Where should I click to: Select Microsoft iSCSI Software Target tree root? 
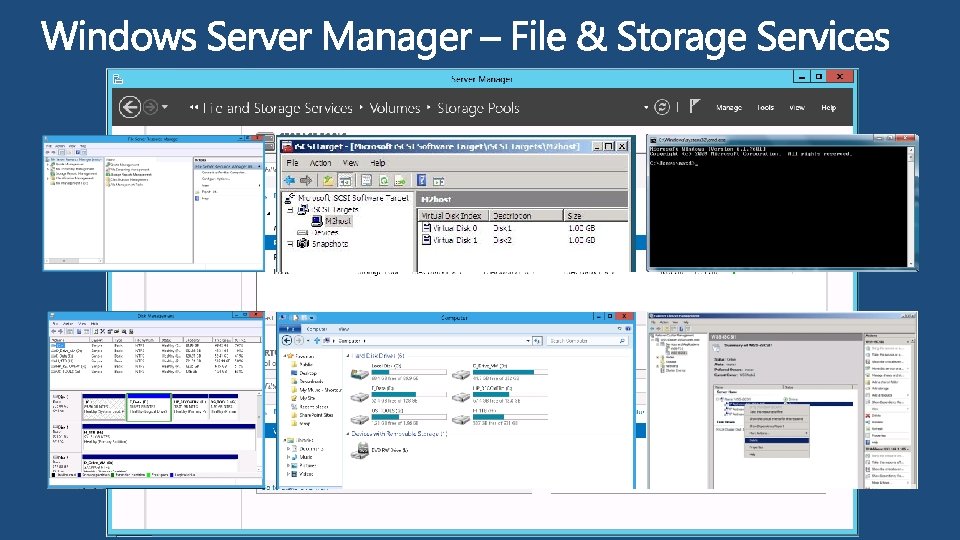tap(353, 198)
